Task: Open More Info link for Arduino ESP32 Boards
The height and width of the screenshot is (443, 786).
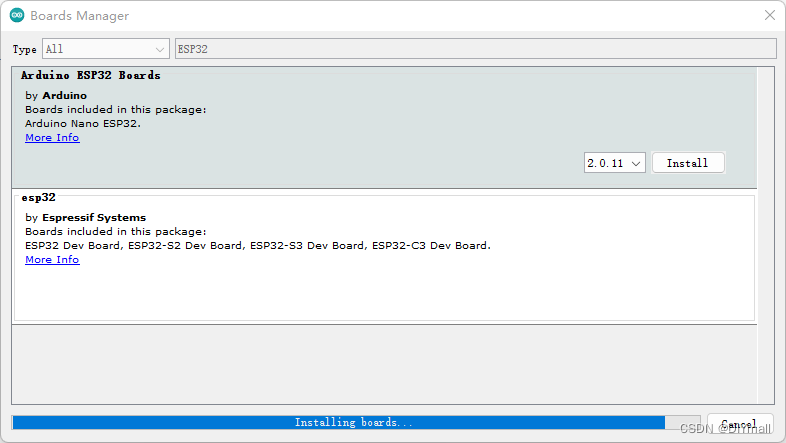Action: point(52,138)
